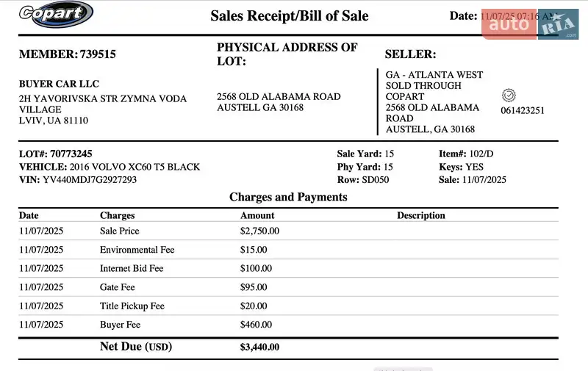Select the lot number 70773245
Viewport: 588px width, 371px height.
click(71, 154)
